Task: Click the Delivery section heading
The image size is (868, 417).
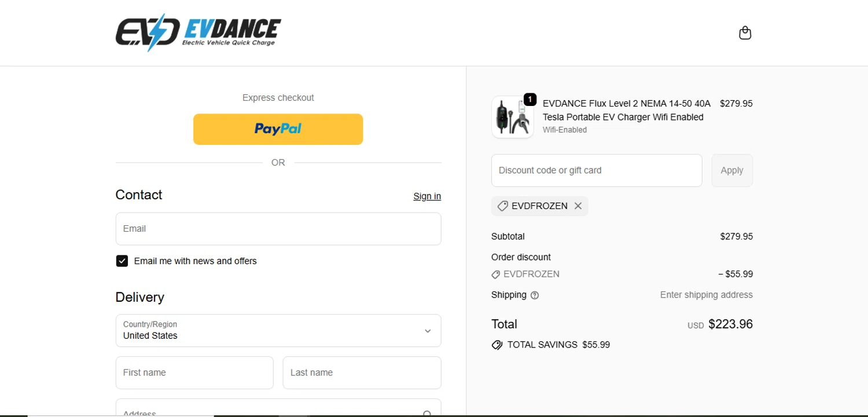Action: tap(140, 297)
